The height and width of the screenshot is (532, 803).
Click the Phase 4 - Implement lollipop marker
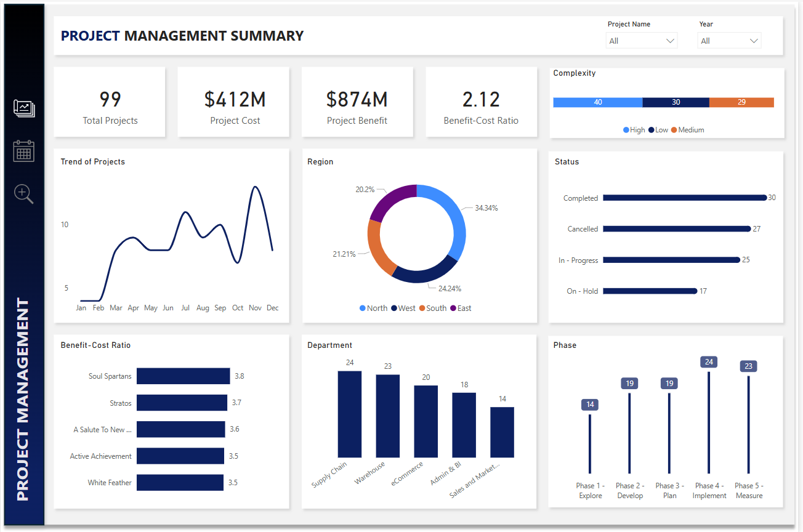tap(709, 362)
